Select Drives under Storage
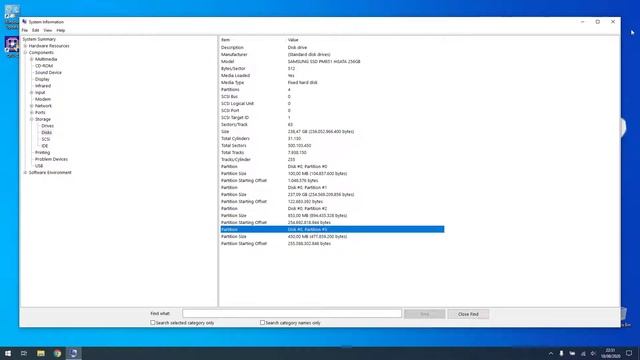The image size is (640, 360). pyautogui.click(x=47, y=126)
